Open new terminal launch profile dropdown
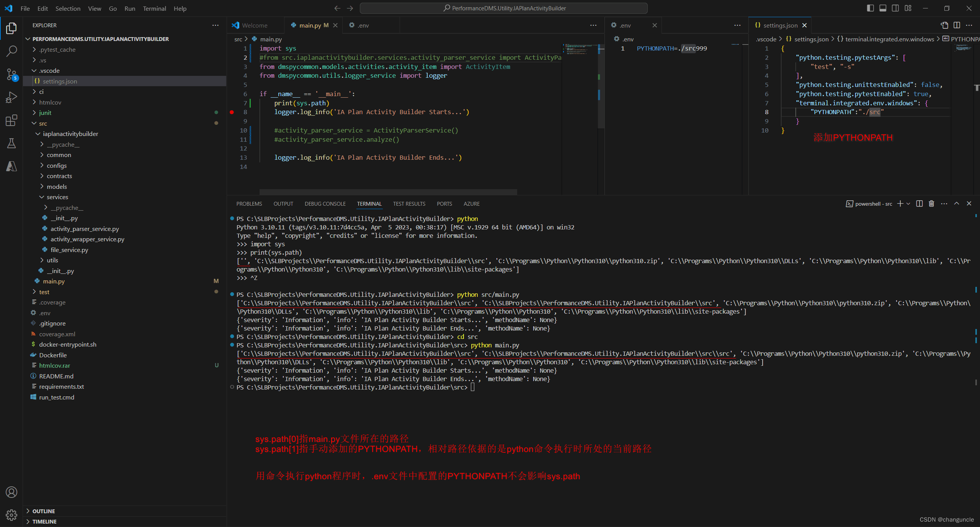This screenshot has width=980, height=527. [x=908, y=204]
